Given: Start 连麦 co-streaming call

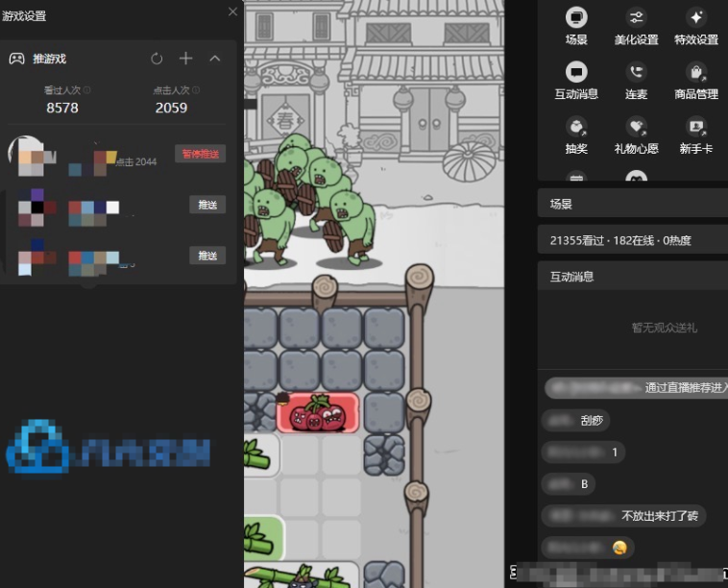Looking at the screenshot, I should tap(636, 73).
